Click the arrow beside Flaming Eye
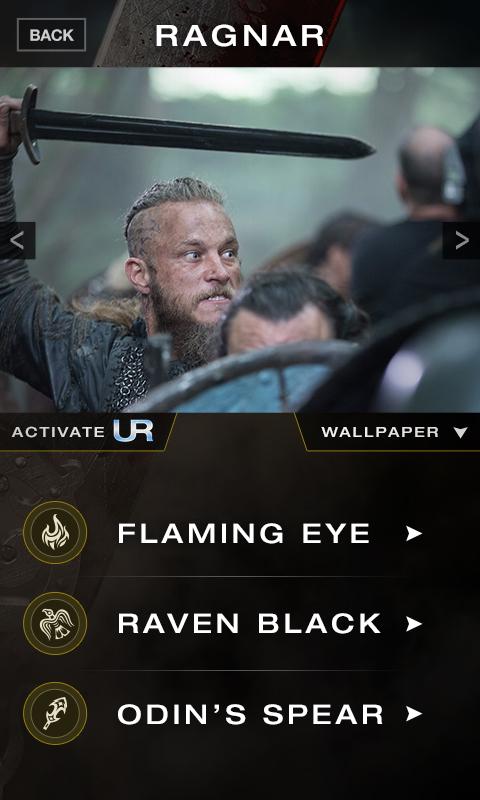 coord(414,534)
